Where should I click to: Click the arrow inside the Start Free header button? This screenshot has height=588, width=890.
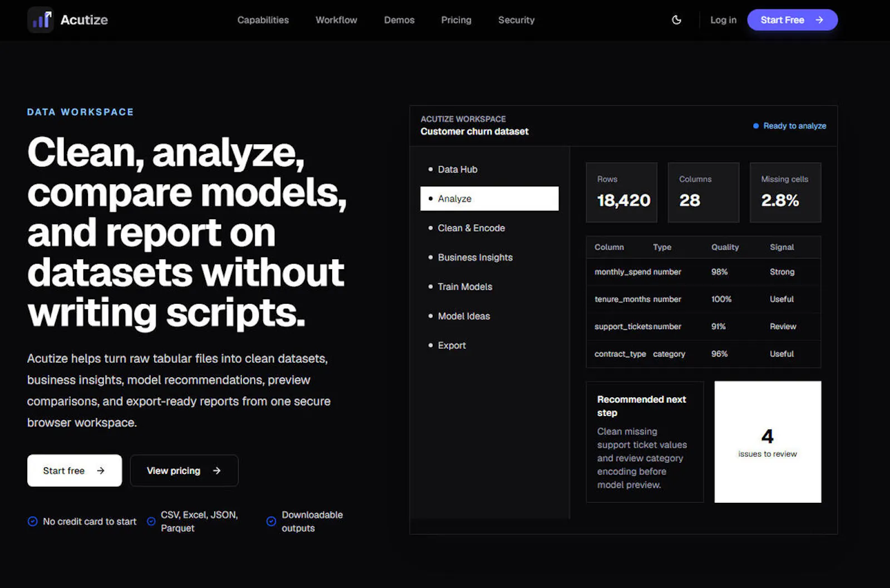[819, 20]
